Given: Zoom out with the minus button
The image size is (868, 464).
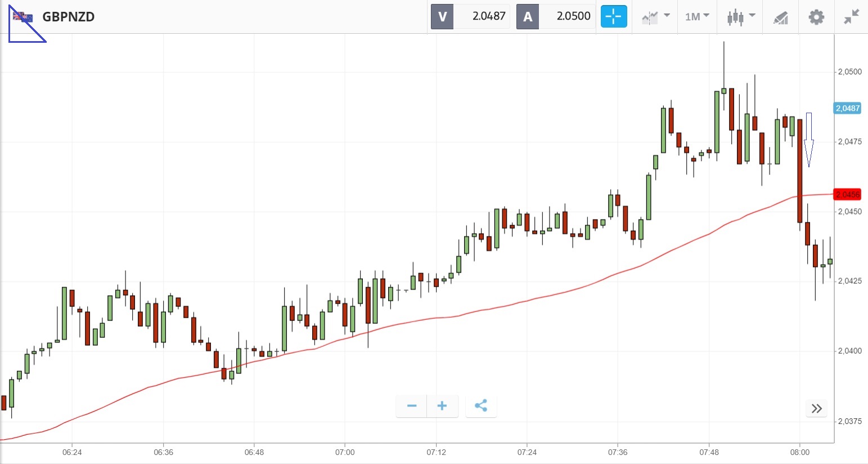Looking at the screenshot, I should point(412,405).
